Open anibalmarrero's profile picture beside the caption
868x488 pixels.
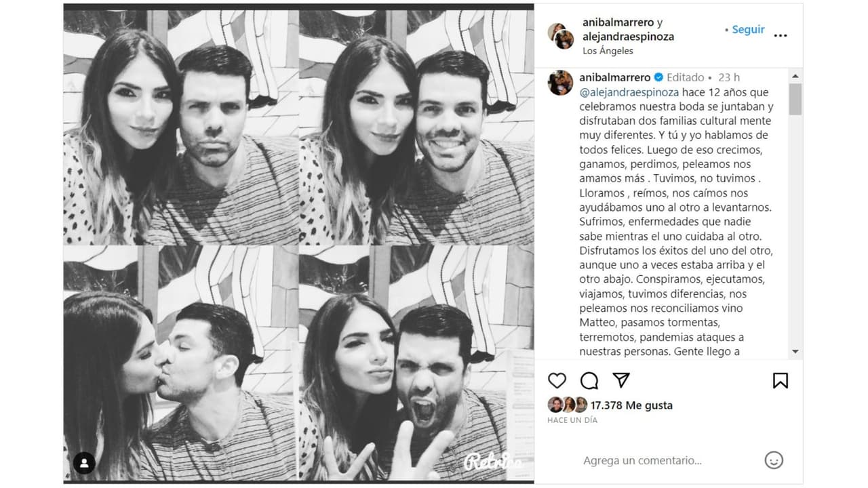coord(560,83)
